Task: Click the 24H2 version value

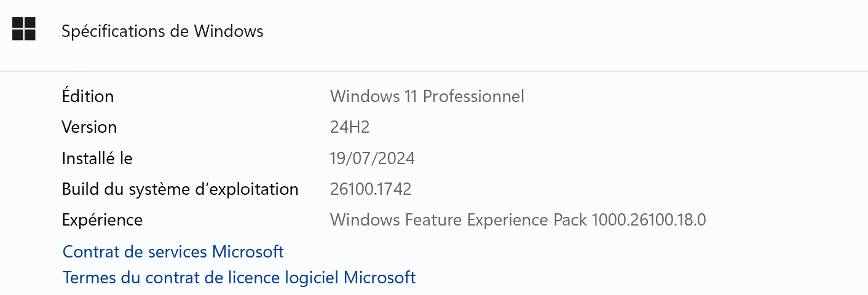Action: click(x=350, y=127)
